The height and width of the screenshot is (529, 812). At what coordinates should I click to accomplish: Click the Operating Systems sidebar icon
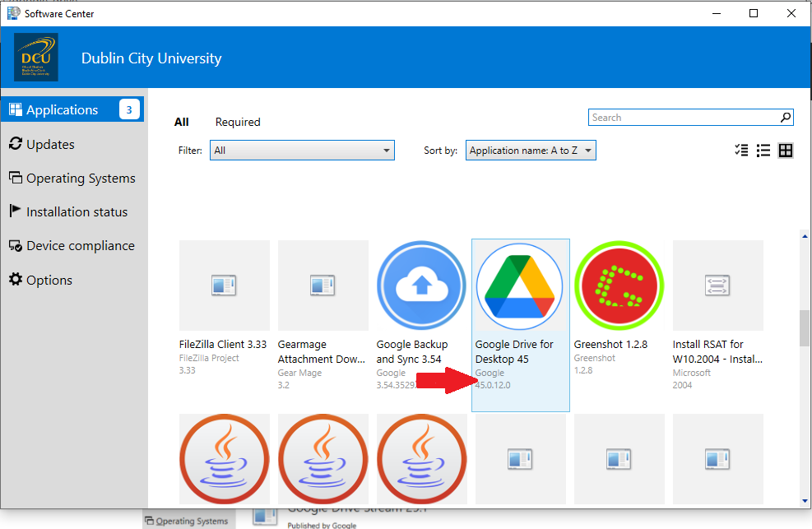click(x=16, y=178)
